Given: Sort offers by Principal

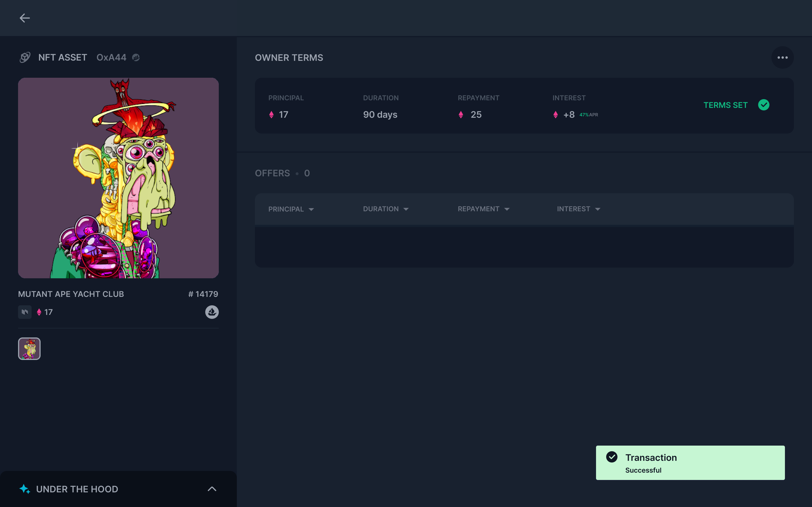Looking at the screenshot, I should pyautogui.click(x=291, y=209).
